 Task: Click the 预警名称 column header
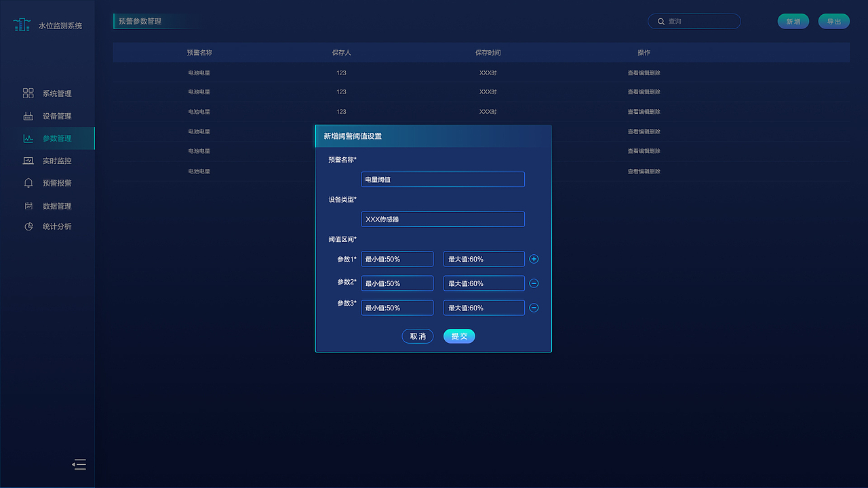pos(199,53)
